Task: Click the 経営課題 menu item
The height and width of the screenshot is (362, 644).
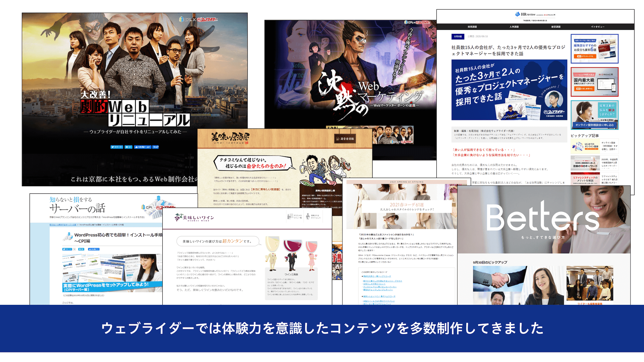Action: point(556,27)
